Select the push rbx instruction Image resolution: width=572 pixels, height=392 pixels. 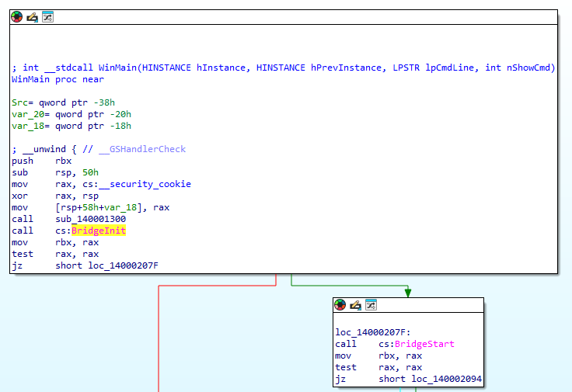pos(34,161)
